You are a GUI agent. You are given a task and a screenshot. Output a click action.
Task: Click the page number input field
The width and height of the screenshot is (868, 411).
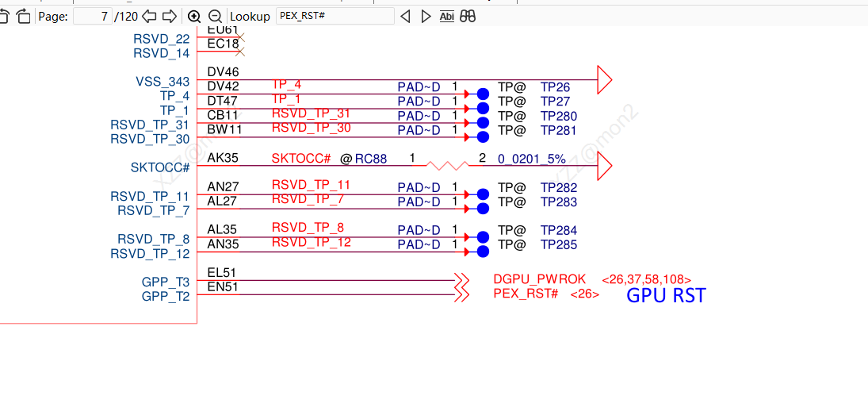[x=93, y=17]
